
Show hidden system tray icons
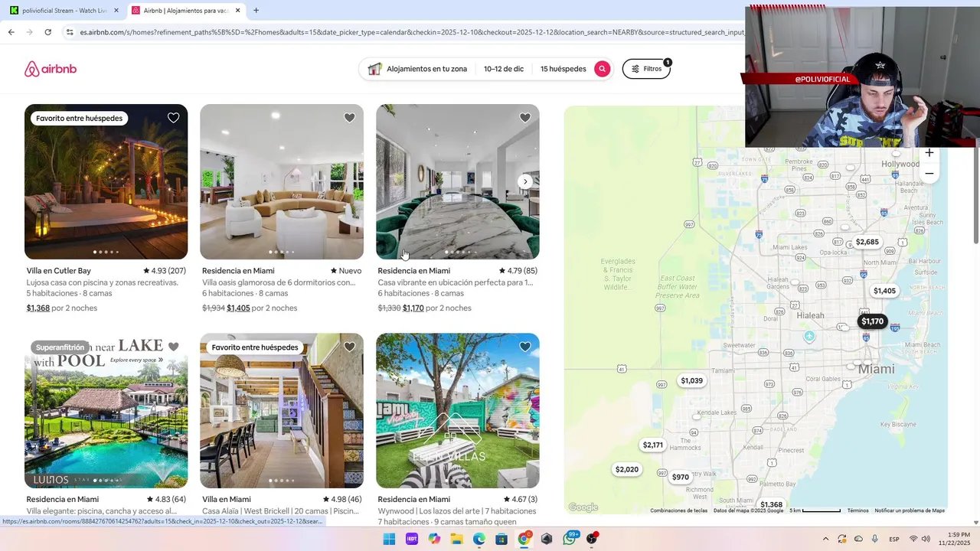[x=825, y=539]
